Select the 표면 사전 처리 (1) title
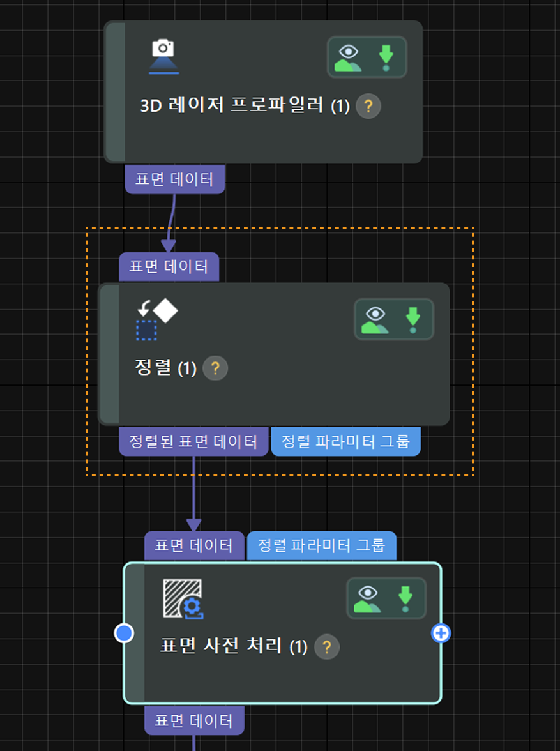Screen dimensions: 560x751 (234, 646)
